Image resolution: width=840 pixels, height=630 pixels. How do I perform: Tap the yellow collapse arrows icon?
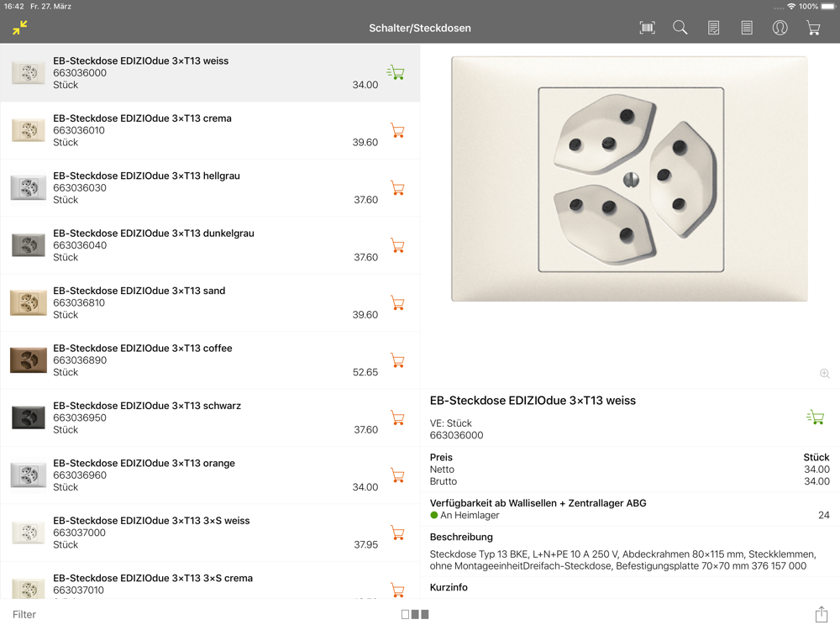20,28
